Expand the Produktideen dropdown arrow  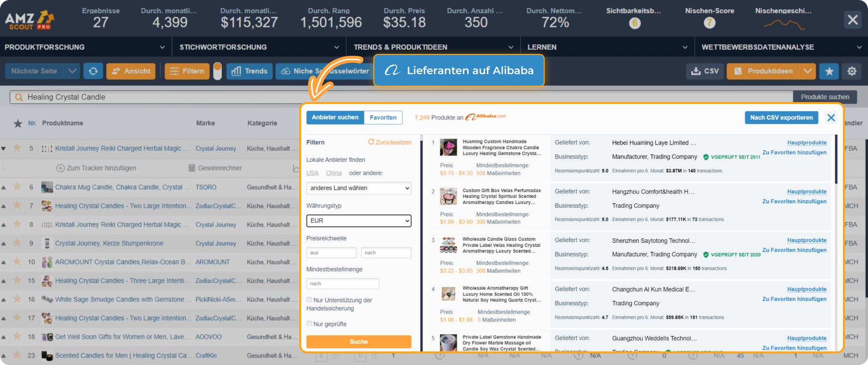tap(807, 71)
